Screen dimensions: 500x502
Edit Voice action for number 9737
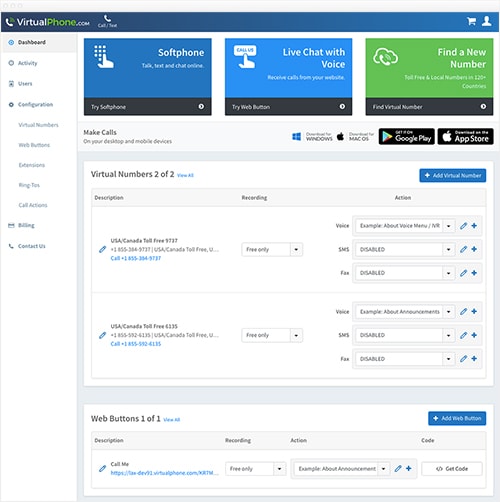click(x=463, y=226)
